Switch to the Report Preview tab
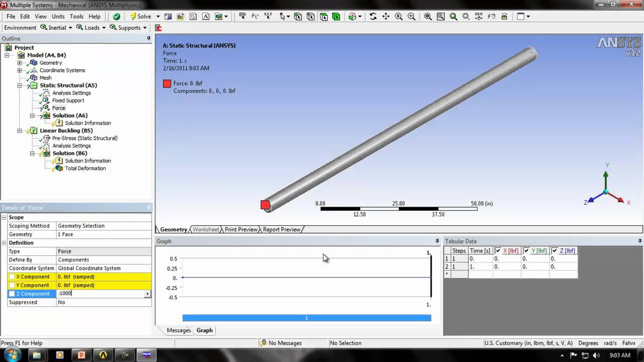This screenshot has width=644, height=362. pos(281,229)
